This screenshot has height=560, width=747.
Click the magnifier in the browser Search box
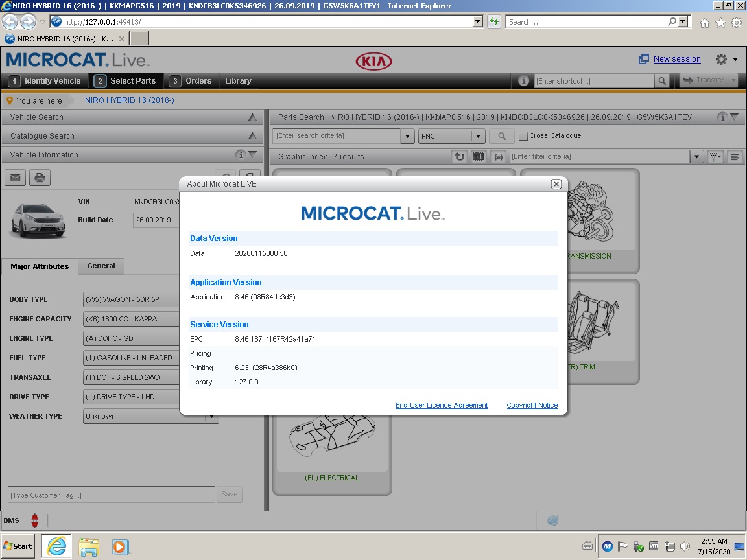pyautogui.click(x=672, y=21)
